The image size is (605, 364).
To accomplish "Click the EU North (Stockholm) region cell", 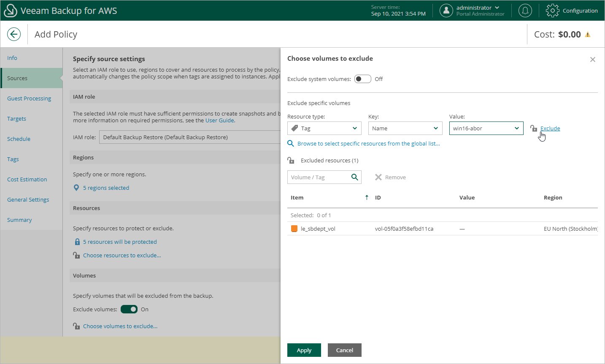I will point(571,229).
